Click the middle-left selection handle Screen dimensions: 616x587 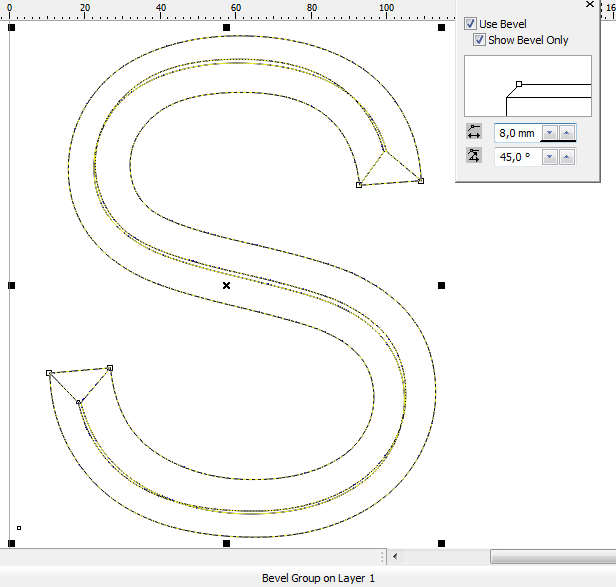(x=11, y=286)
